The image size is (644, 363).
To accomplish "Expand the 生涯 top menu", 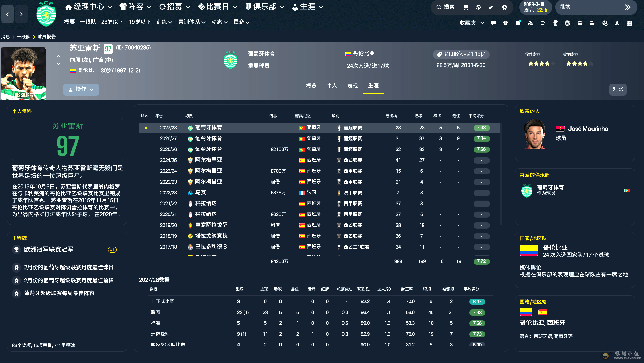I will pos(308,7).
